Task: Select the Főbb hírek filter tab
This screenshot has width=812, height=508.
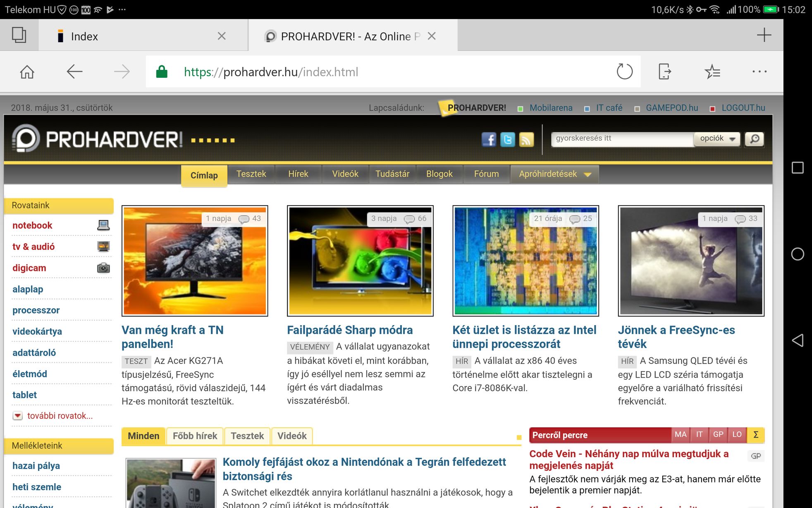Action: [x=195, y=436]
